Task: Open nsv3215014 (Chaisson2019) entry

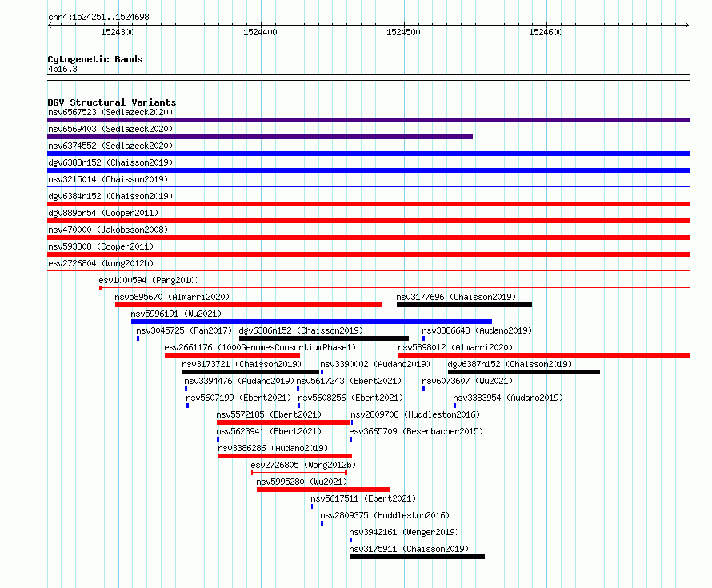Action: [x=108, y=179]
